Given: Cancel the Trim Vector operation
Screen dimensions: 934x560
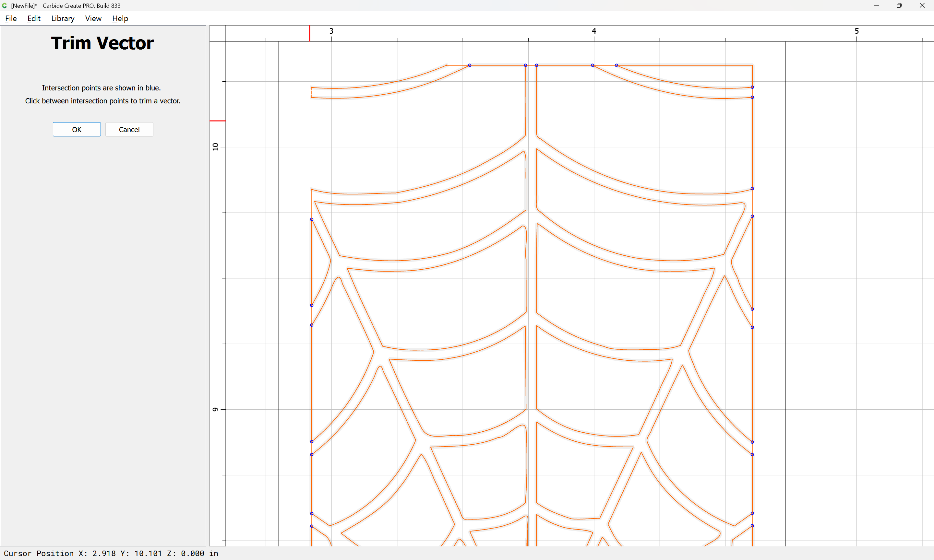Looking at the screenshot, I should point(129,129).
